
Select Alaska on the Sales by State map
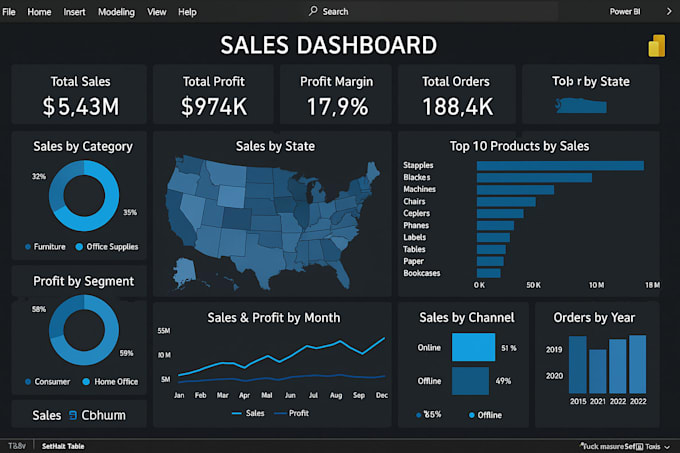[x=186, y=271]
